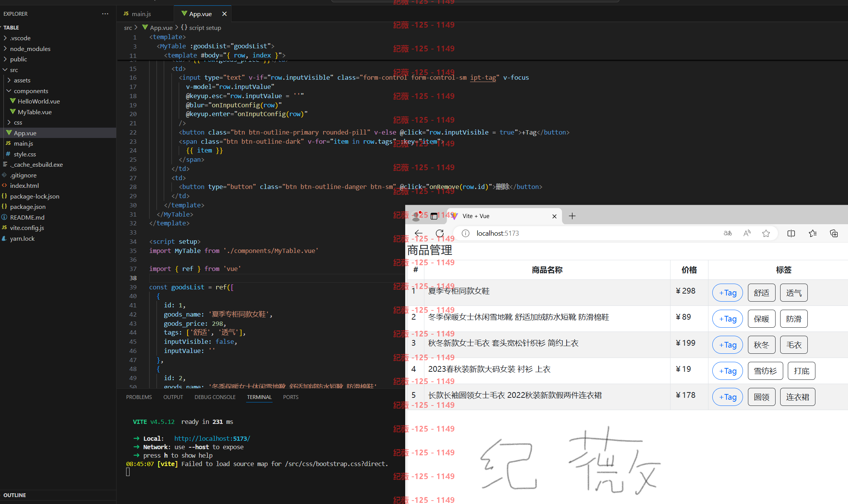The width and height of the screenshot is (848, 504).
Task: Open browser favorites list
Action: [813, 233]
